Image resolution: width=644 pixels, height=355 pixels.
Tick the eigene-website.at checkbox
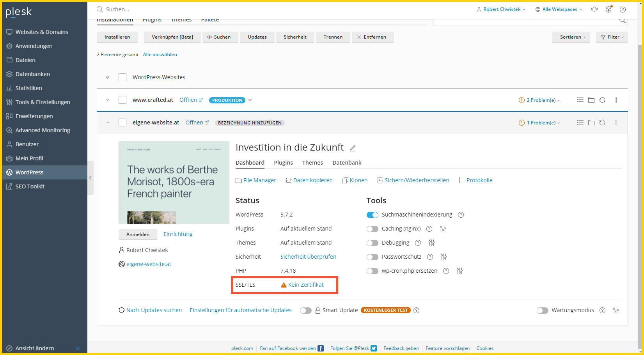(x=122, y=122)
